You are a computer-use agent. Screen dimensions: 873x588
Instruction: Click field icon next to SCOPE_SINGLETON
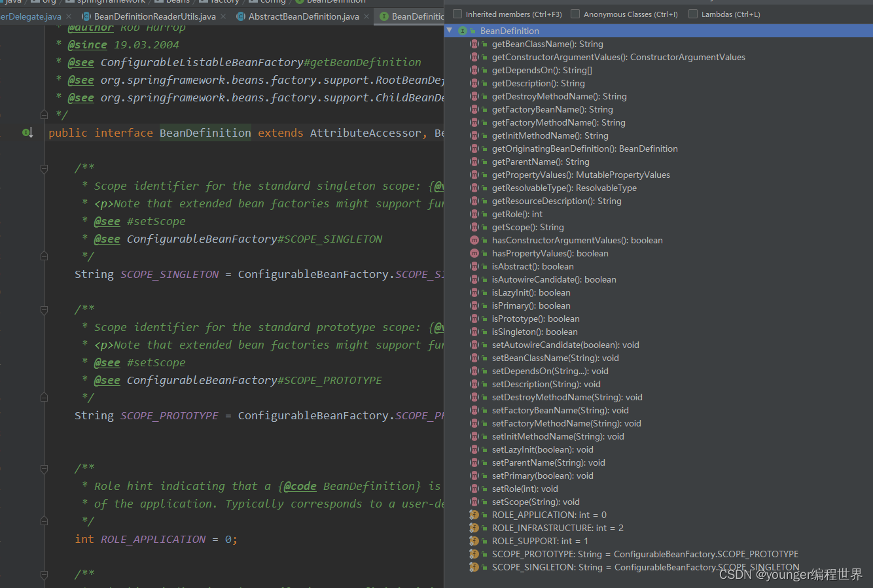tap(474, 567)
